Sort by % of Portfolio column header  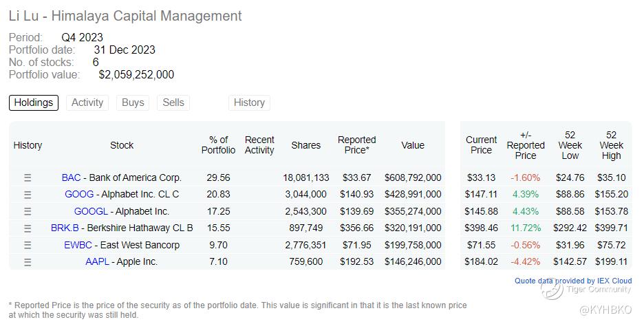click(x=218, y=145)
